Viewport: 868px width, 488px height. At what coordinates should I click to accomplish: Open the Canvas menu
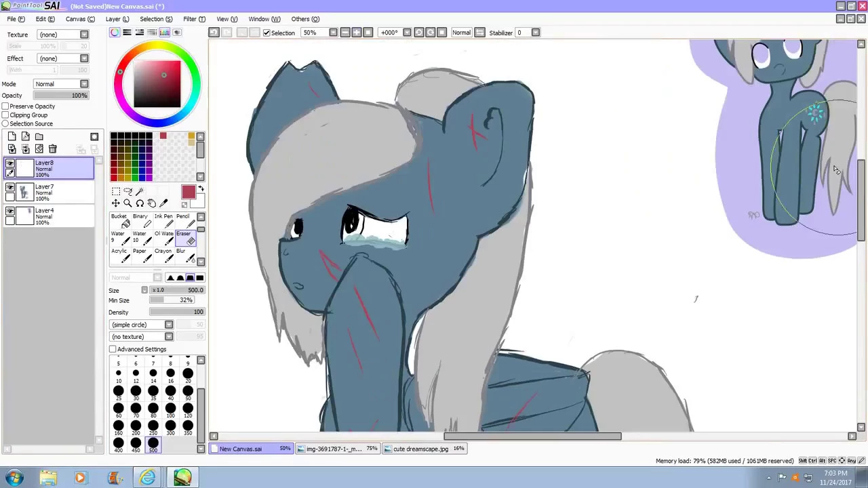tap(80, 19)
